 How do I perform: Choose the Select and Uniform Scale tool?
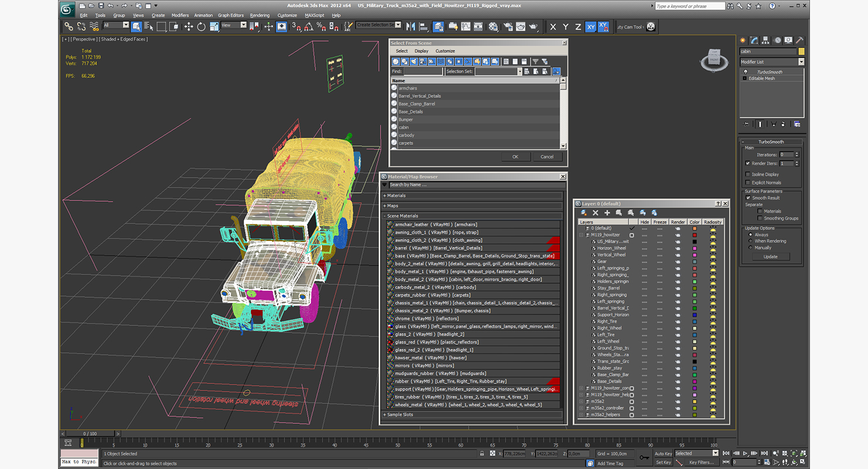tap(214, 26)
